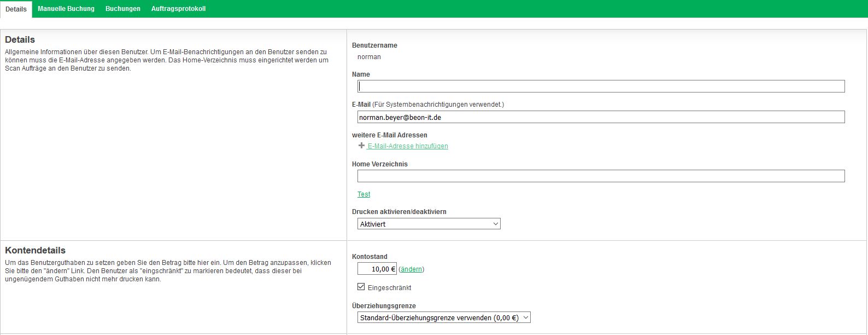This screenshot has height=335, width=868.
Task: Click the Kontendetails section heading
Action: click(35, 250)
